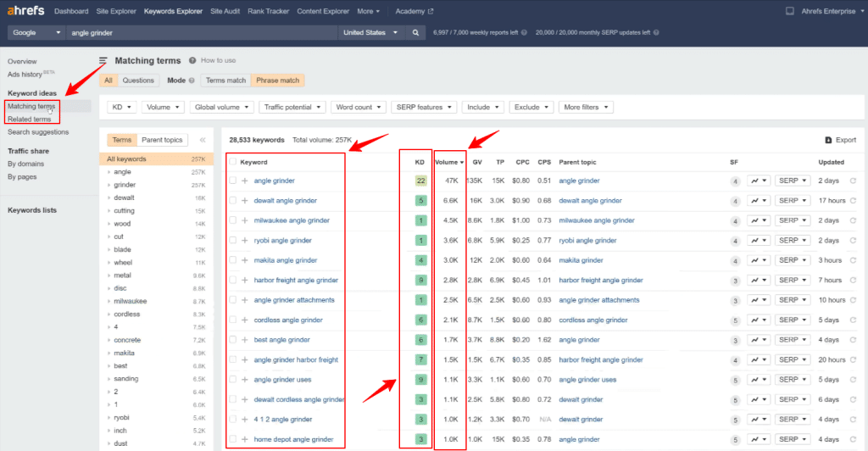Open the Matching terms hamburger menu icon
Screen dimensions: 868x451
point(103,60)
